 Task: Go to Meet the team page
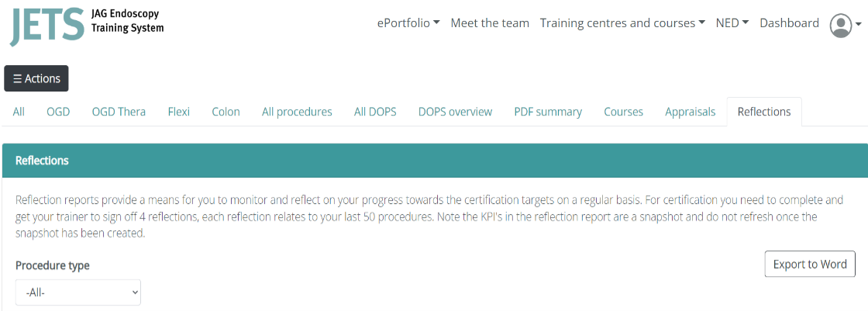tap(490, 23)
